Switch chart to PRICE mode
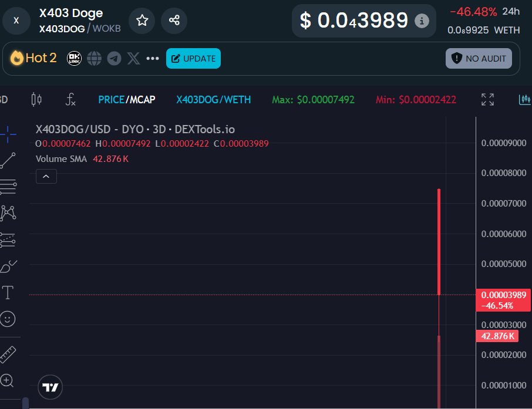The height and width of the screenshot is (409, 532). pos(111,100)
